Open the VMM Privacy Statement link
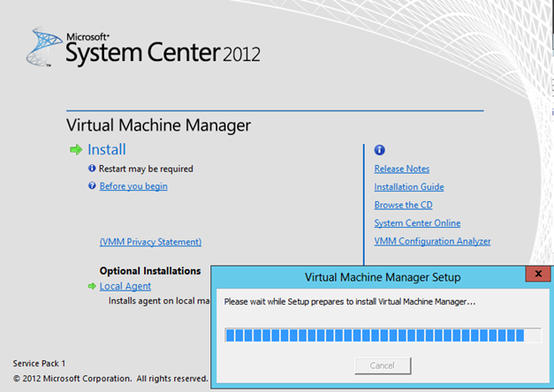The height and width of the screenshot is (392, 554). pos(150,242)
